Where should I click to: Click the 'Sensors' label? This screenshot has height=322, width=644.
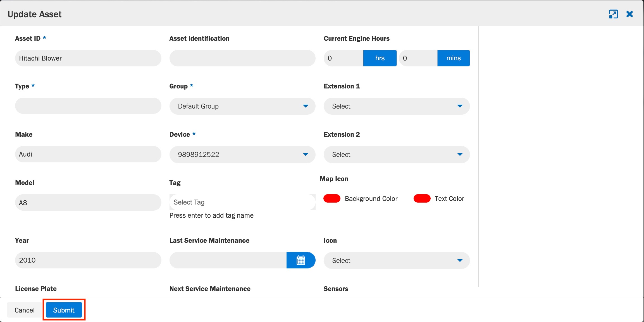tap(336, 289)
